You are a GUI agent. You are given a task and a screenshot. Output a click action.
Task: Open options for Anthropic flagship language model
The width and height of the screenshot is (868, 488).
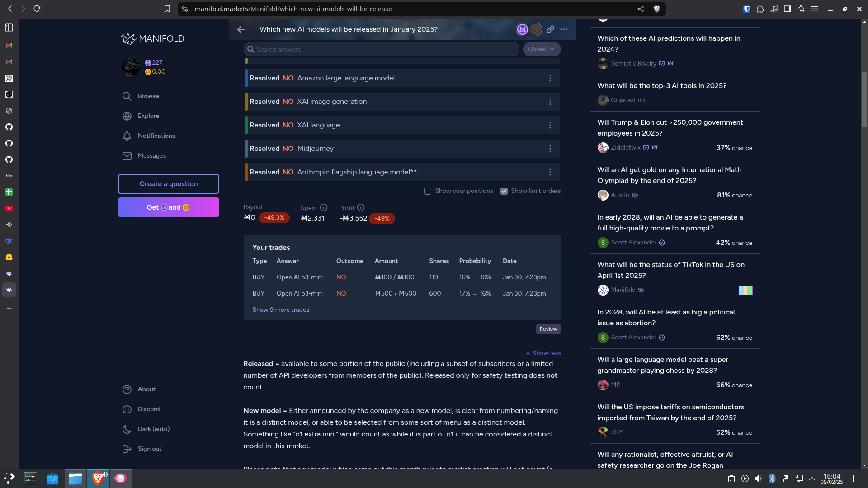click(550, 172)
